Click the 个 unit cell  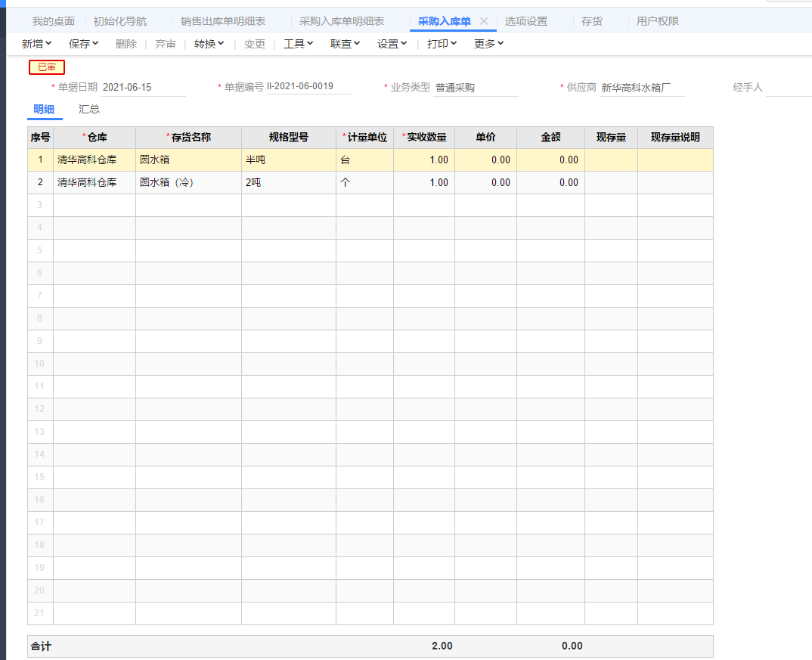(x=365, y=183)
